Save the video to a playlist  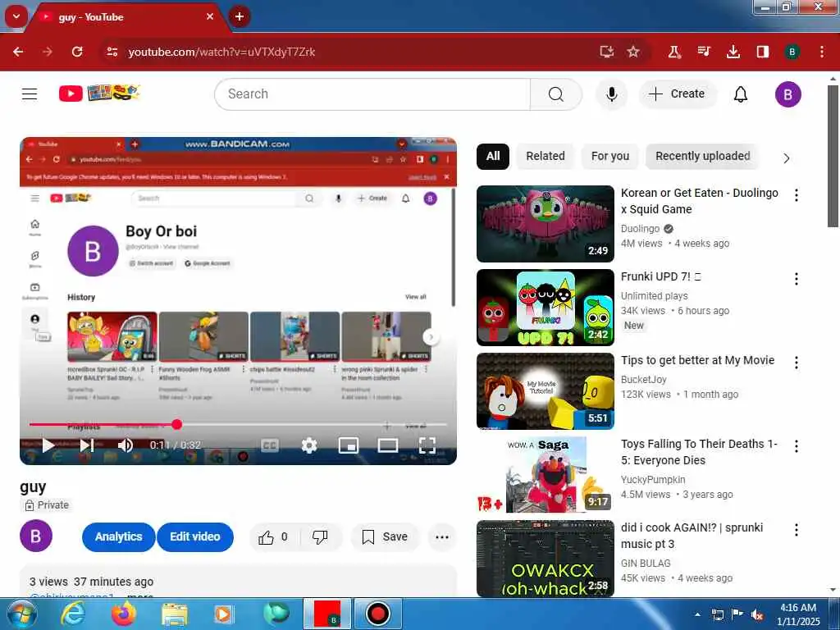point(385,536)
